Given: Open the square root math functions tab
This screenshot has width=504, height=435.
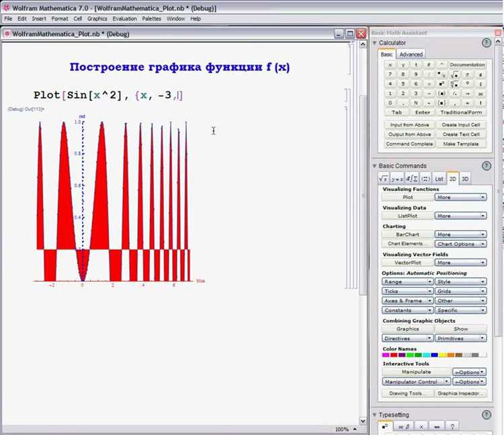Looking at the screenshot, I should pos(384,179).
